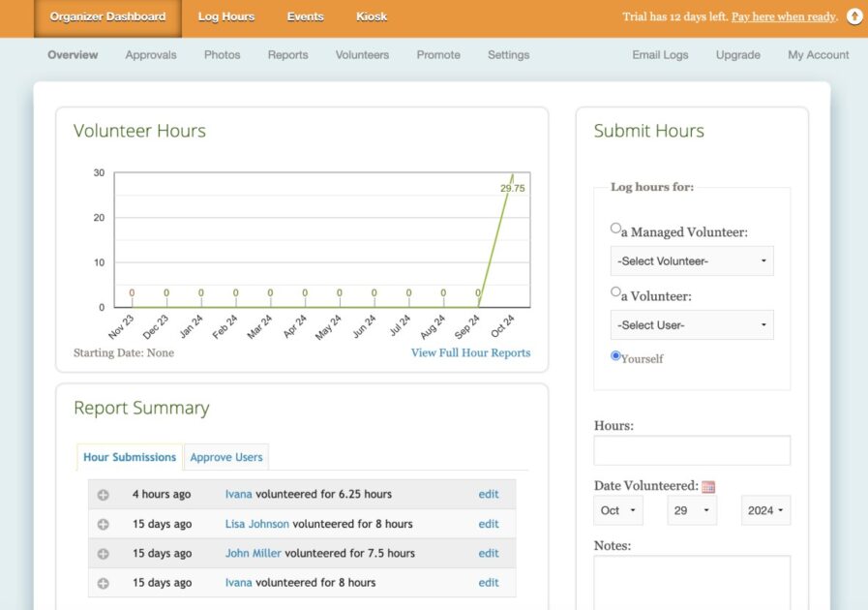Image resolution: width=868 pixels, height=610 pixels.
Task: Open the '-Select User-' dropdown
Action: click(x=691, y=324)
